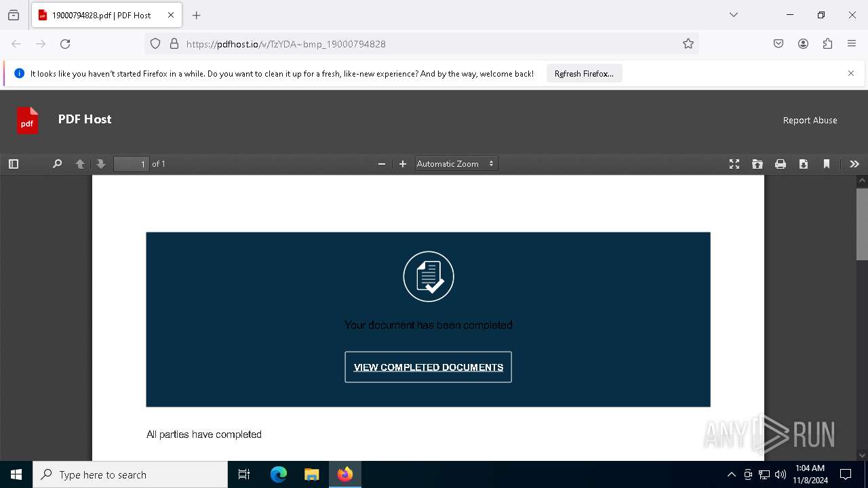The height and width of the screenshot is (488, 868).
Task: Click the VIEW COMPLETED DOCUMENTS button
Action: tap(429, 367)
